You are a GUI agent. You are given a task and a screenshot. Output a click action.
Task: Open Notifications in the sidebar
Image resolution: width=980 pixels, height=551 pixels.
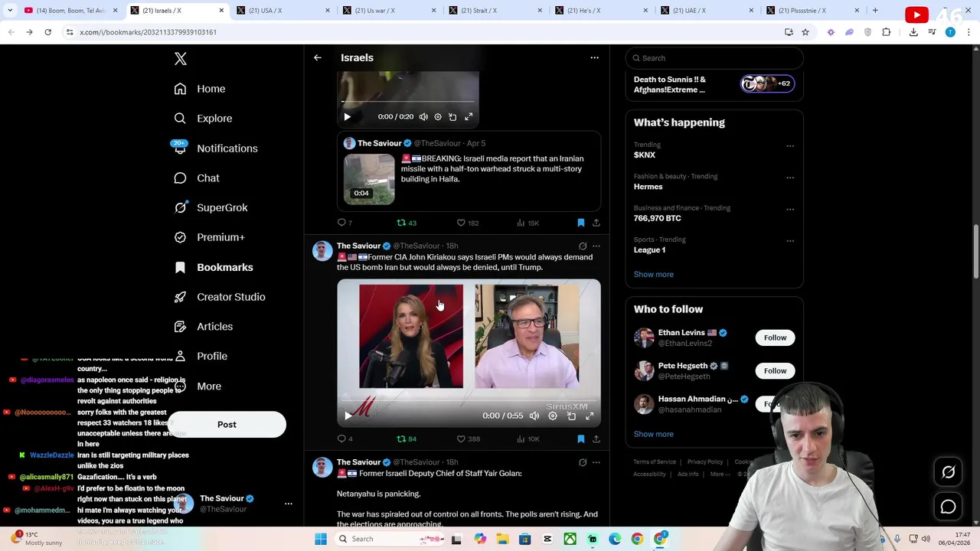215,148
